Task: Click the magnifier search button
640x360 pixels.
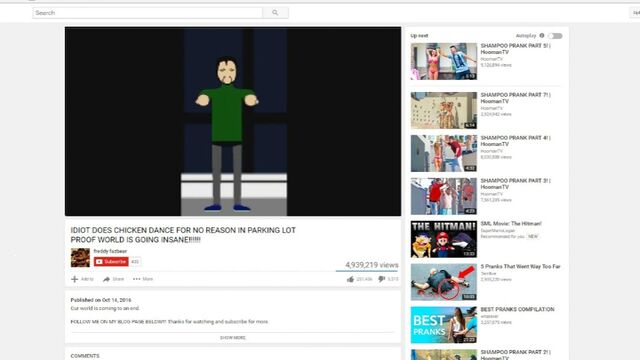Action: pos(275,13)
